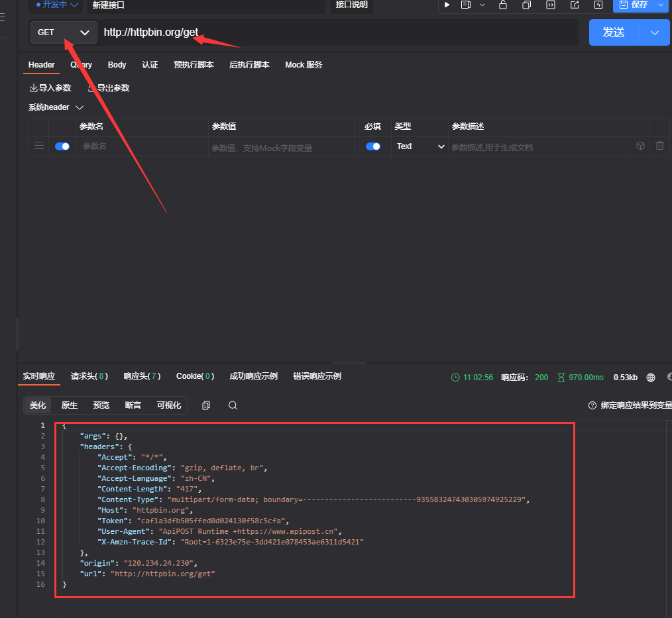Copy response with the clipboard icon
Image resolution: width=672 pixels, height=618 pixels.
click(x=205, y=405)
